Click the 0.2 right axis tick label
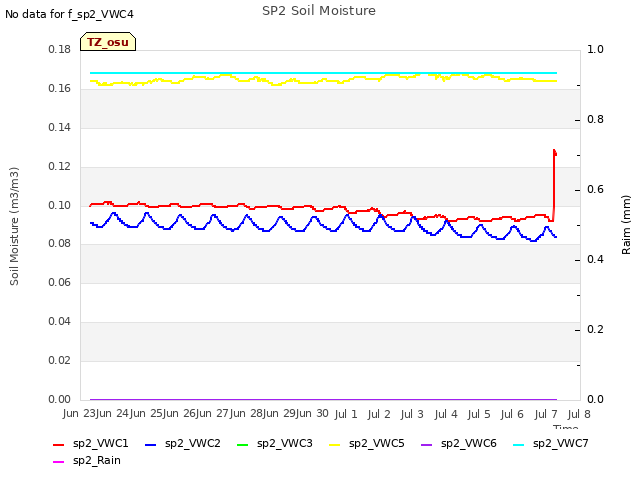Image resolution: width=640 pixels, height=480 pixels. click(x=595, y=329)
